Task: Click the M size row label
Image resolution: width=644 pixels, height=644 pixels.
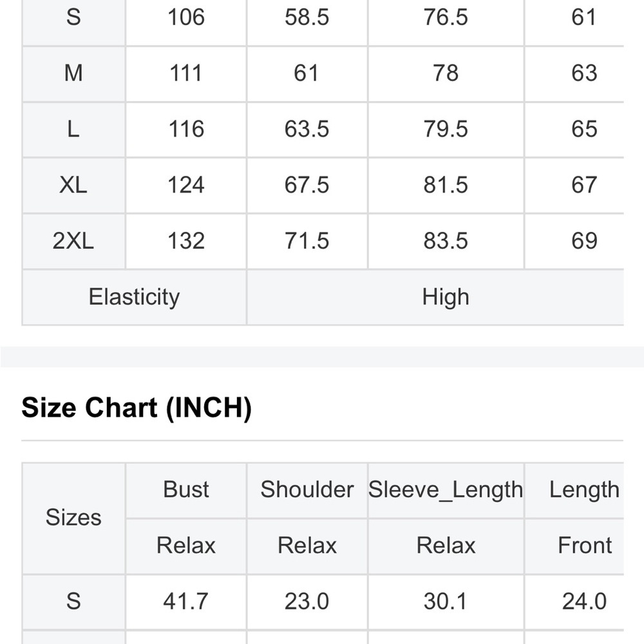Action: click(73, 73)
